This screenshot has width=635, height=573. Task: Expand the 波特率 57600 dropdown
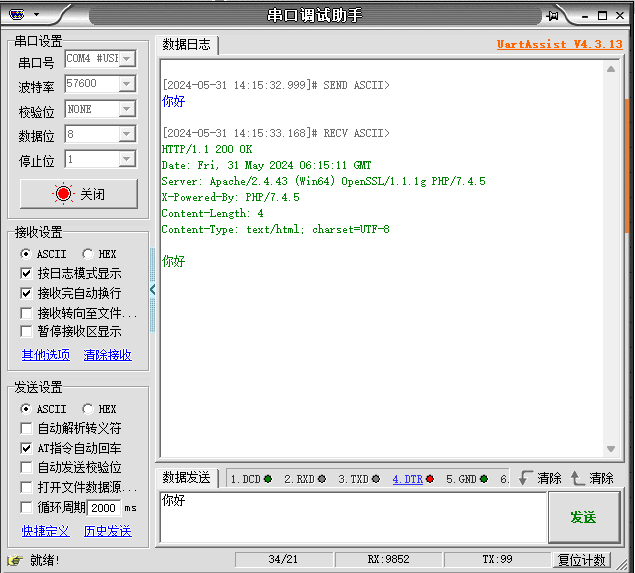point(126,84)
